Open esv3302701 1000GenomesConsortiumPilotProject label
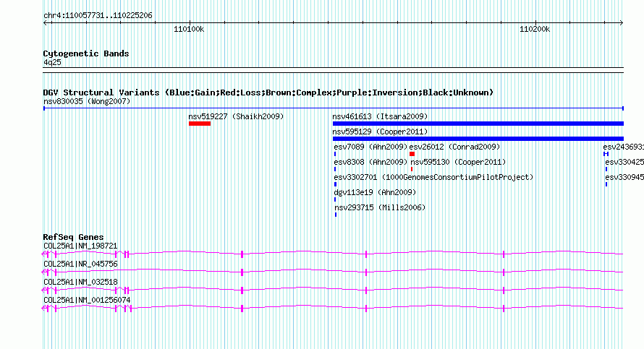Screen dimensions: 644x349 click(433, 177)
